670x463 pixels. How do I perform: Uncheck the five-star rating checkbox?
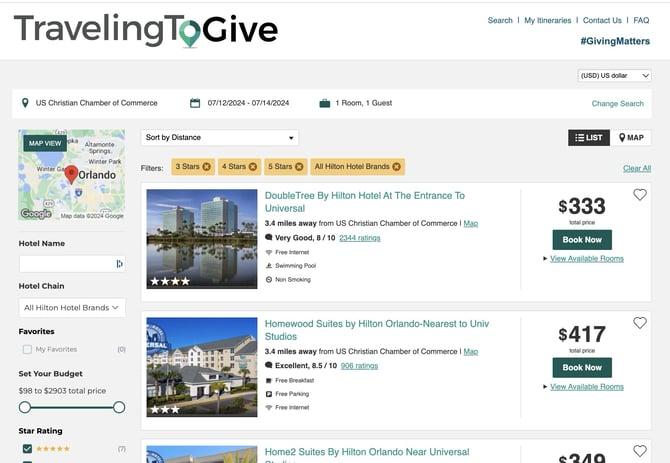pyautogui.click(x=27, y=448)
